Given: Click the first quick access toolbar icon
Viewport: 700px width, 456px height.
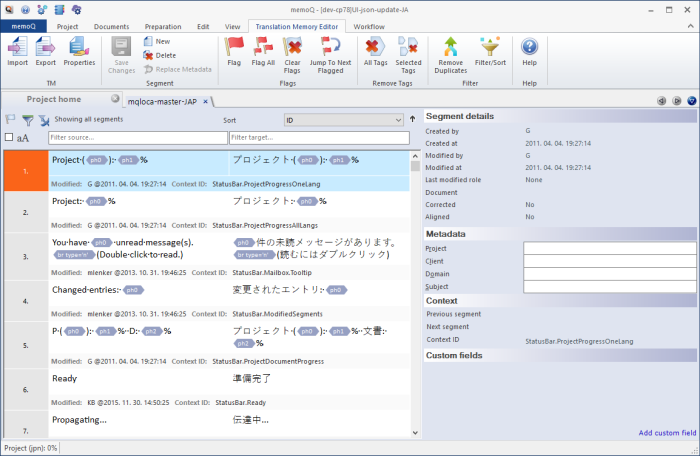Looking at the screenshot, I should (9, 9).
